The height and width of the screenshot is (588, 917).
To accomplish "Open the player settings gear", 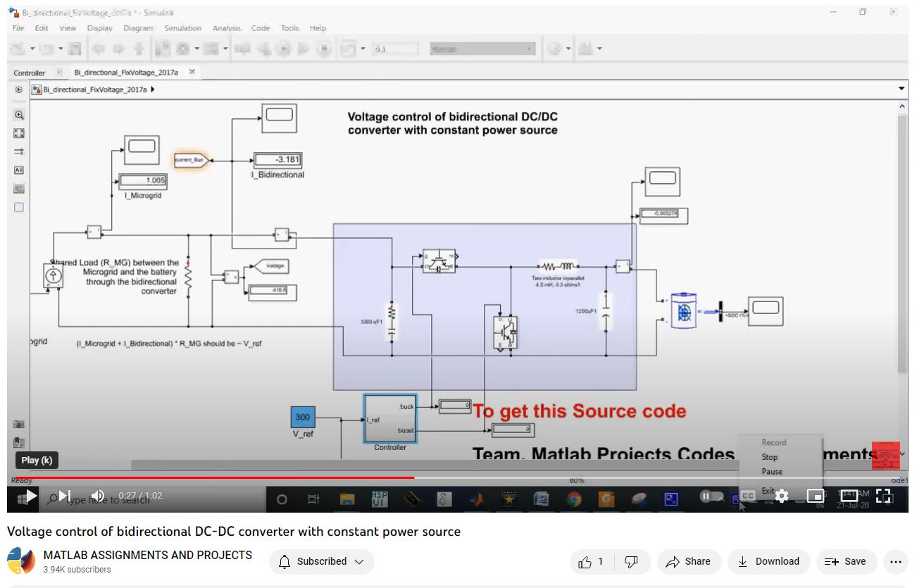I will [x=782, y=496].
